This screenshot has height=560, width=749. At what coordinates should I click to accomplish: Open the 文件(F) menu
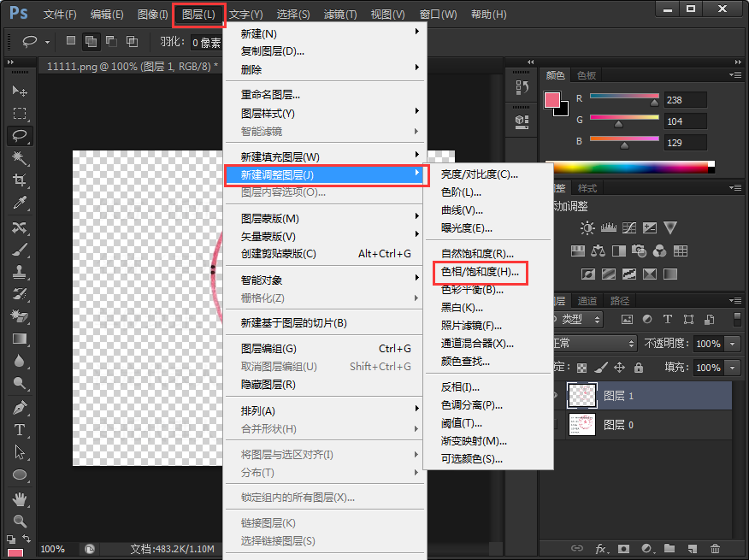tap(60, 15)
